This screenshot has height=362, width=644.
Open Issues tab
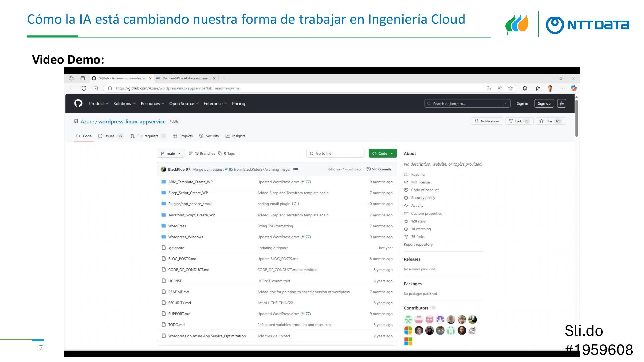(110, 136)
